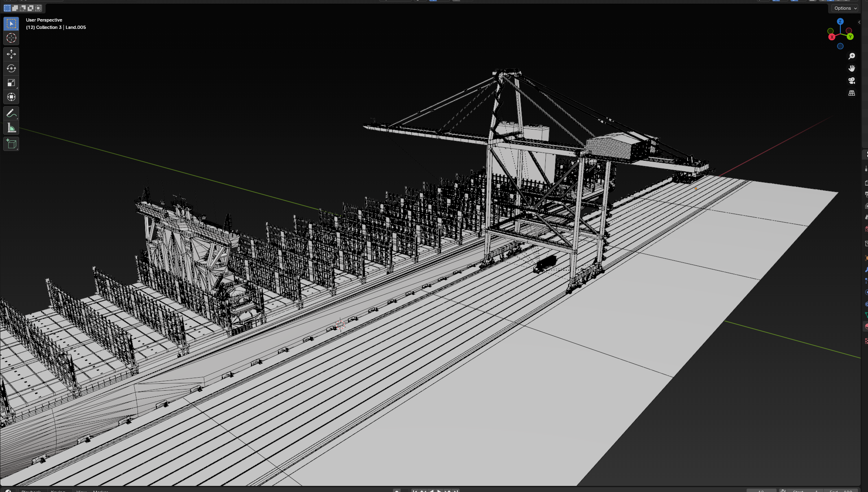
Task: Activate the 3D Cursor tool
Action: click(11, 38)
